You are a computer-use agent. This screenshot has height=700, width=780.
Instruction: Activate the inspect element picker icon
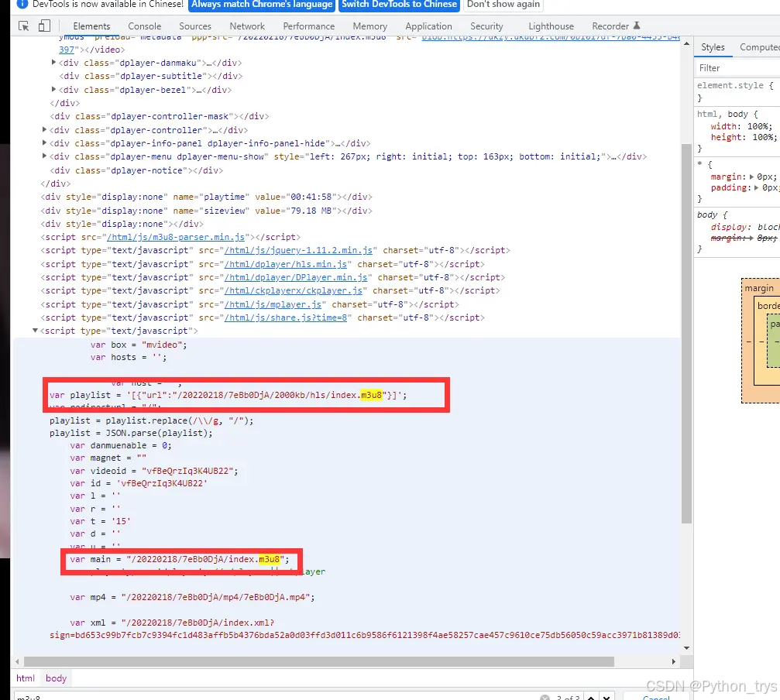click(23, 26)
